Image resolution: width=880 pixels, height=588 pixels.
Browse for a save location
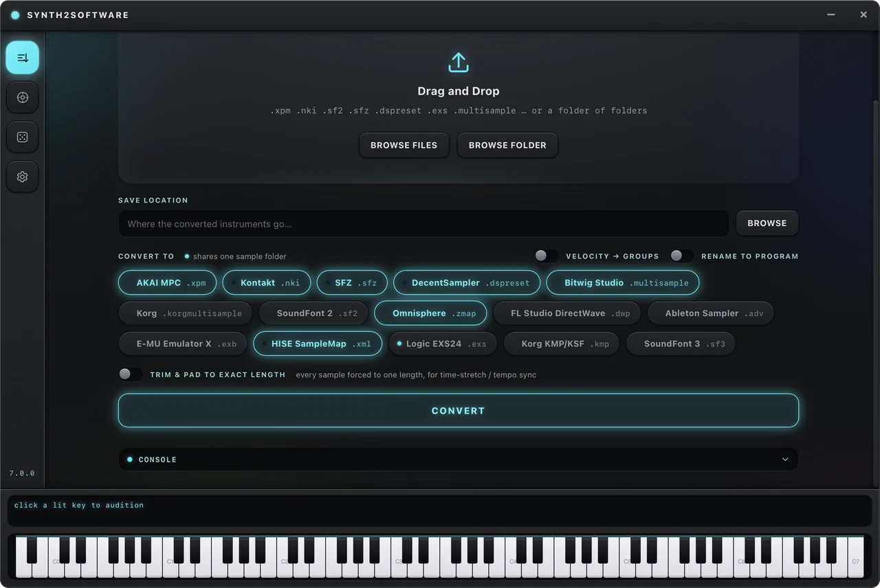[x=767, y=223]
